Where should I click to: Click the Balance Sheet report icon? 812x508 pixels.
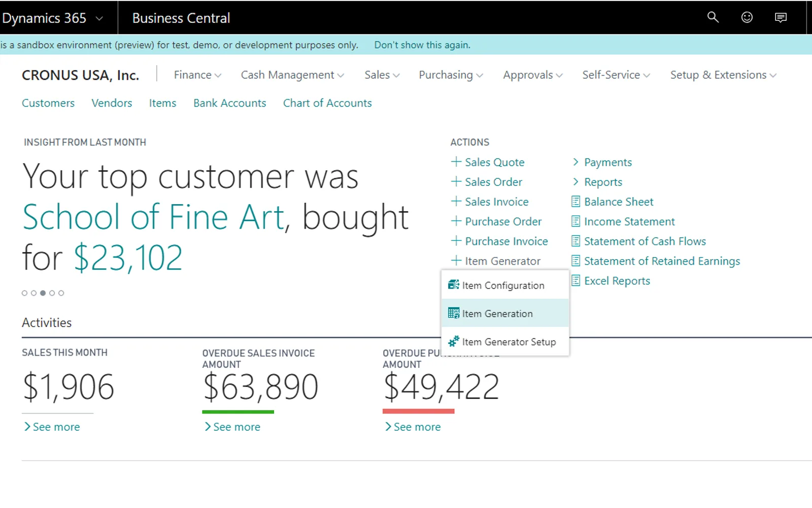(x=576, y=202)
